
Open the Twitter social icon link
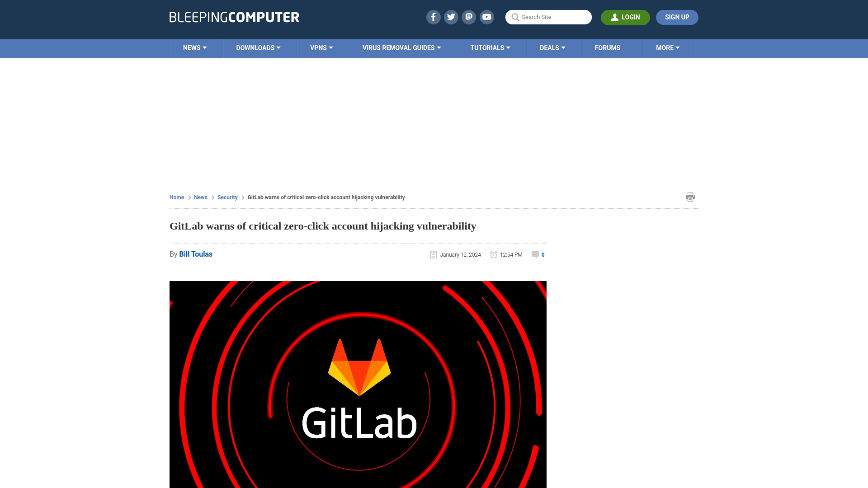[451, 17]
